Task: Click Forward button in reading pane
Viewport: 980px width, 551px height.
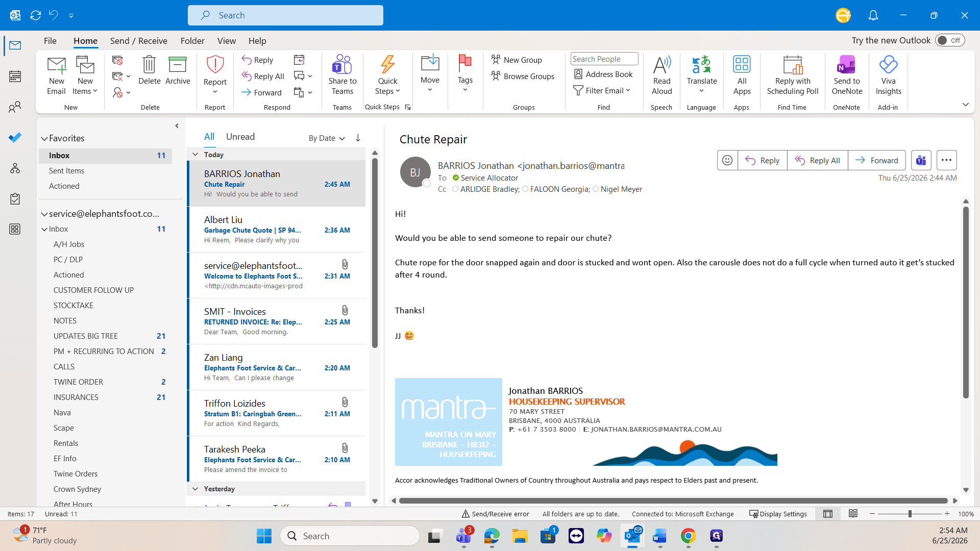Action: [x=876, y=160]
